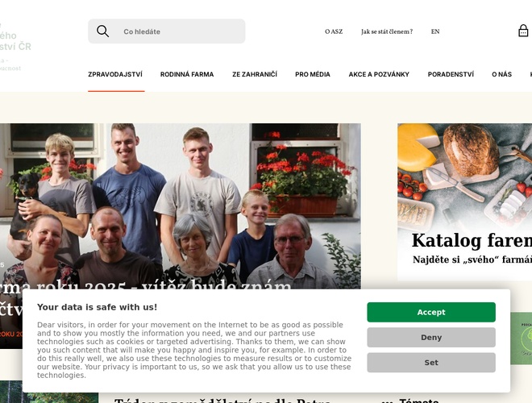Accept cookies with green Accept button
The height and width of the screenshot is (403, 532).
431,312
